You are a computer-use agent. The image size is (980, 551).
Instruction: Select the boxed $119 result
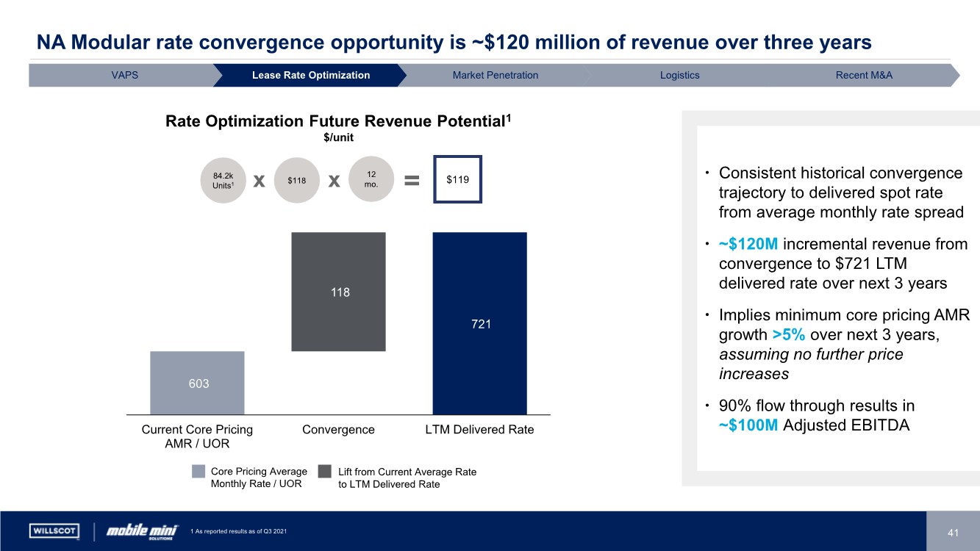(x=457, y=179)
